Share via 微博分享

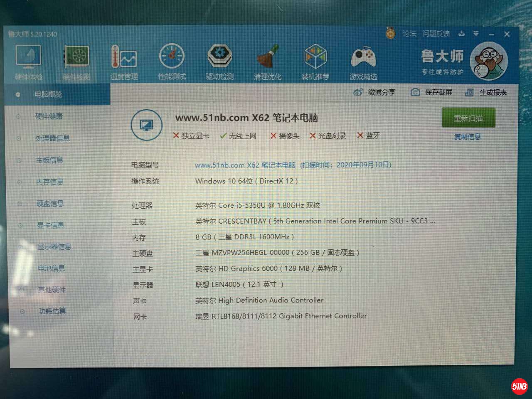coord(374,92)
